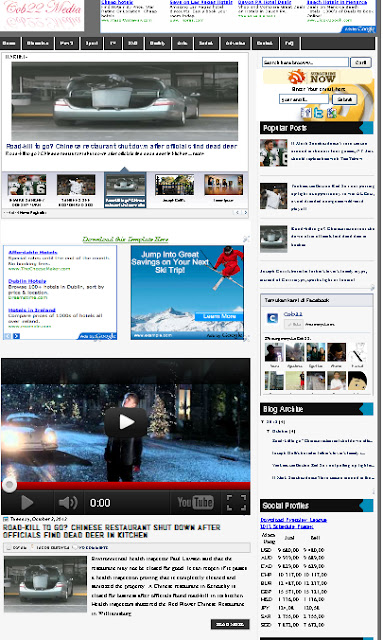Screen dimensions: 383x640
Task: Open the Dublin Hotels ad link
Action: pyautogui.click(x=27, y=281)
